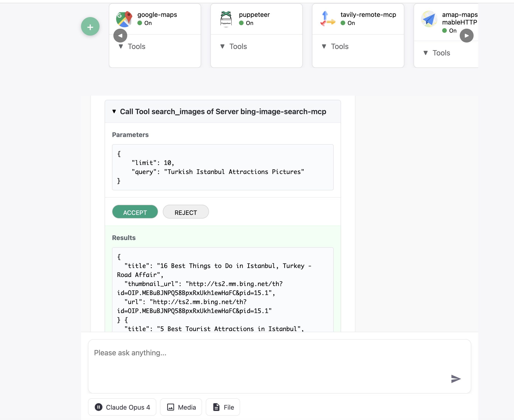Click the green plus add server button
This screenshot has height=420, width=514.
point(90,27)
